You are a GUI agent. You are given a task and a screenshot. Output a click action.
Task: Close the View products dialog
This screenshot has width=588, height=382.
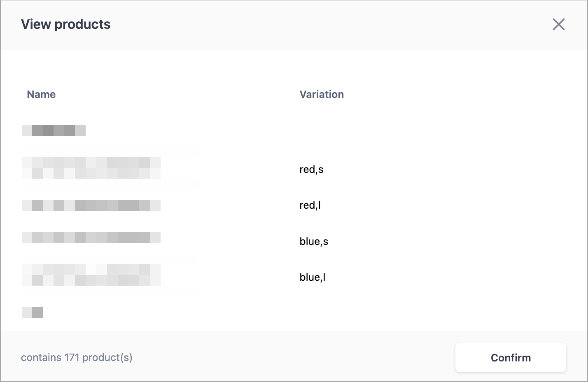pyautogui.click(x=558, y=25)
